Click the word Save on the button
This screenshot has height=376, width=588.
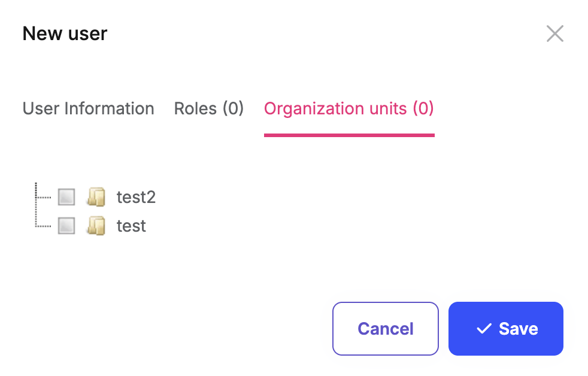pyautogui.click(x=518, y=329)
